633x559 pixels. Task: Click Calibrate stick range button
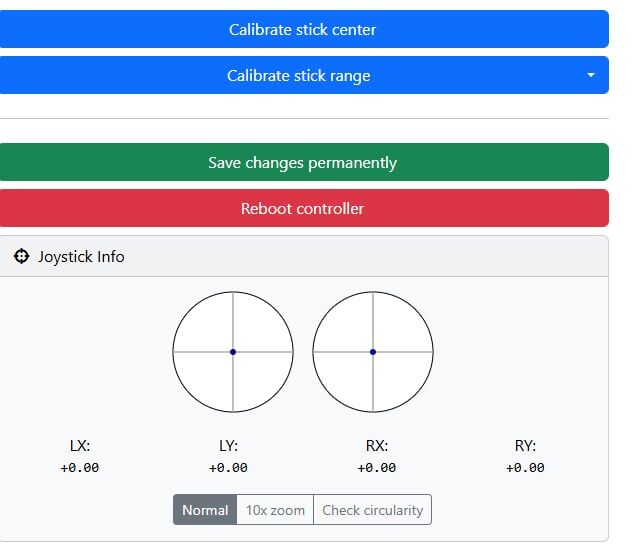(x=298, y=76)
